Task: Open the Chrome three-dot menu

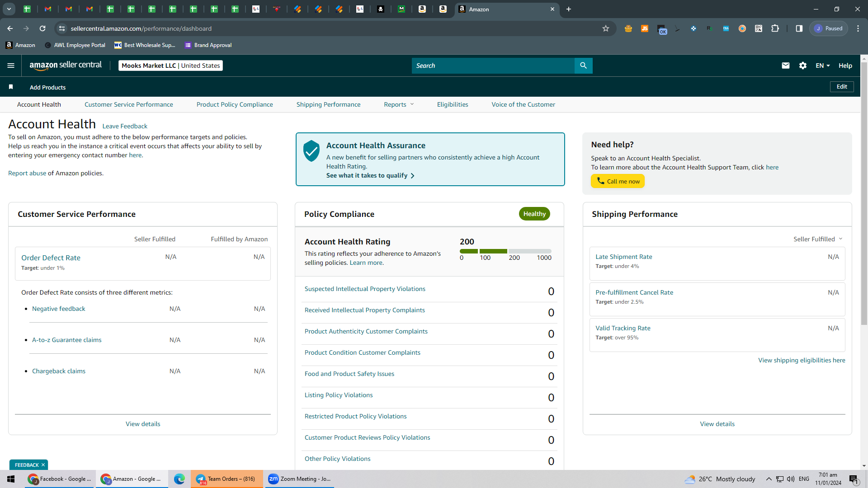Action: (x=858, y=28)
